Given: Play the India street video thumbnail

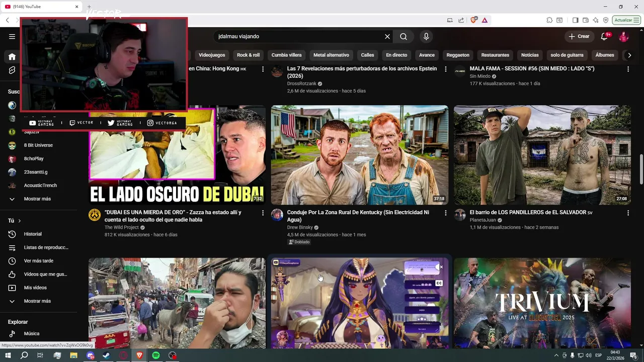Looking at the screenshot, I should coord(177,303).
